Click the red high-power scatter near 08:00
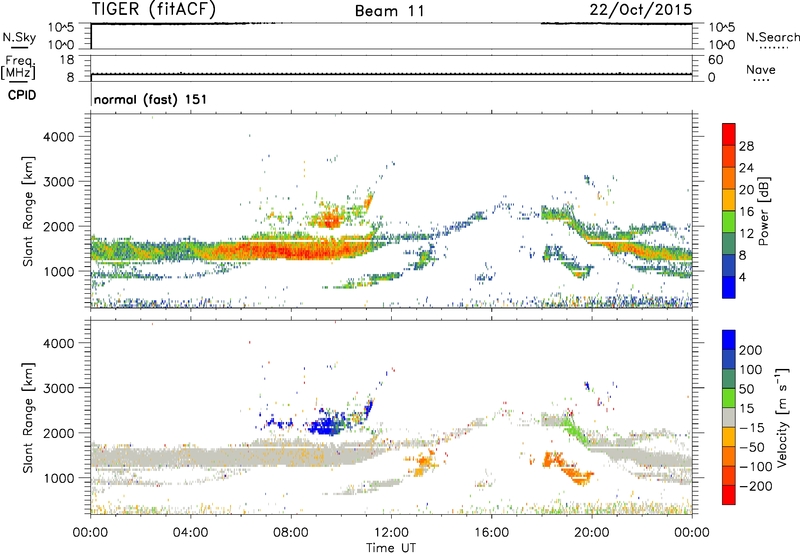This screenshot has height=554, width=800. coord(291,250)
